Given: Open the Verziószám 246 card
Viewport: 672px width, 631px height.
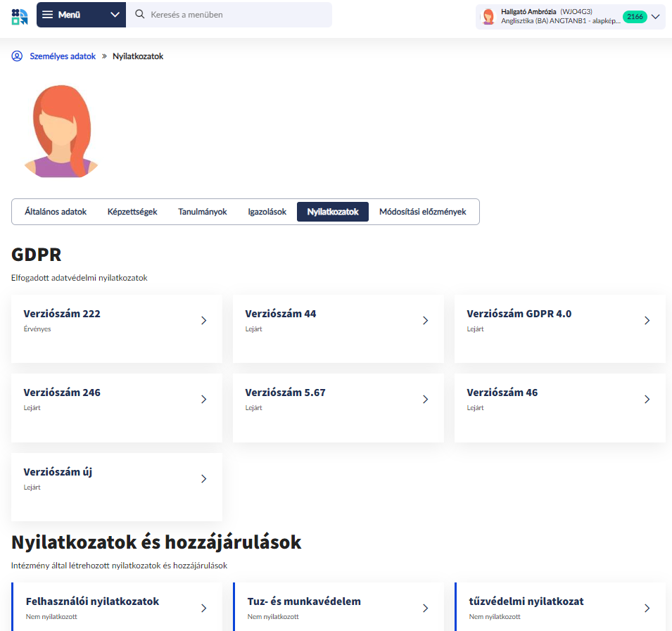Looking at the screenshot, I should click(x=117, y=408).
